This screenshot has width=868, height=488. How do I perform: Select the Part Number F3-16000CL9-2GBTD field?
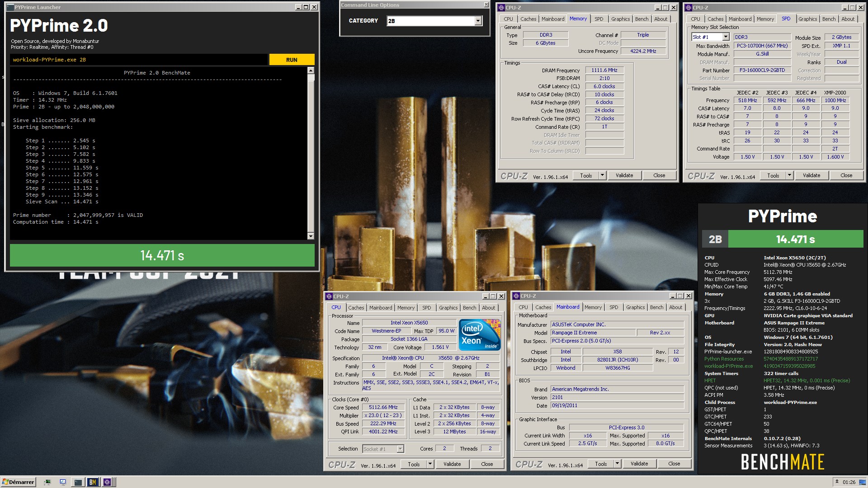762,70
